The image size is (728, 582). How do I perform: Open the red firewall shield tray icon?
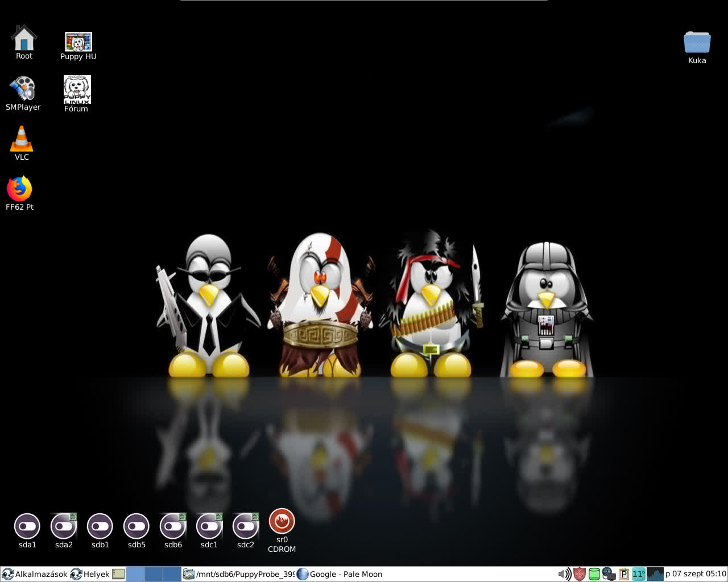pyautogui.click(x=579, y=574)
